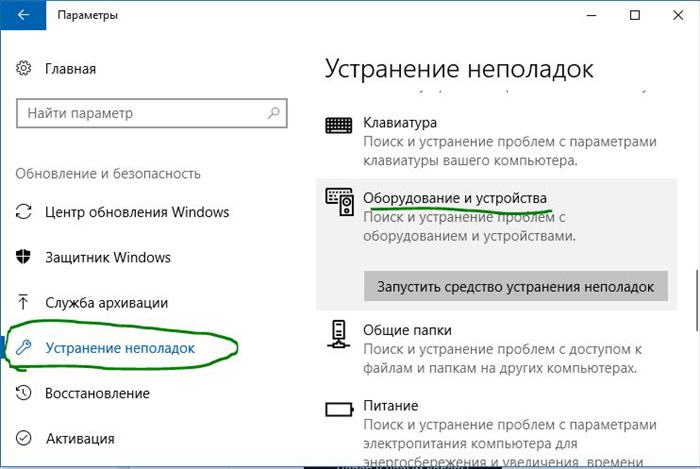Open Активация section
This screenshot has width=700, height=469.
80,439
